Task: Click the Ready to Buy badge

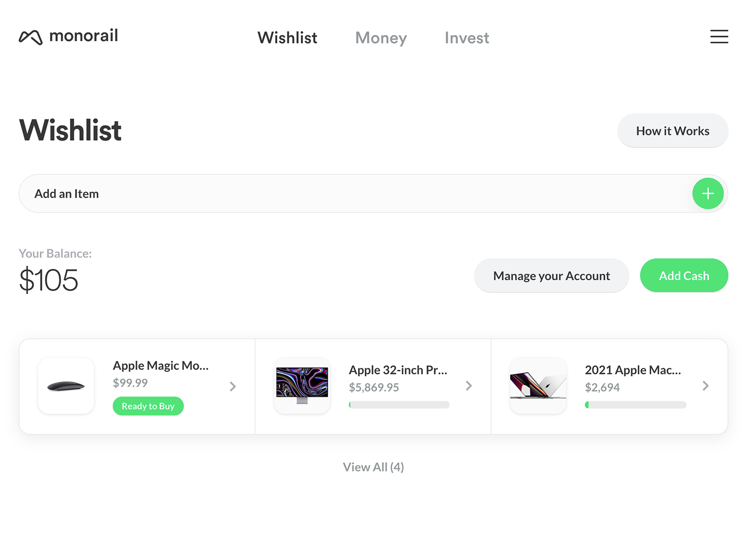Action: pyautogui.click(x=148, y=406)
